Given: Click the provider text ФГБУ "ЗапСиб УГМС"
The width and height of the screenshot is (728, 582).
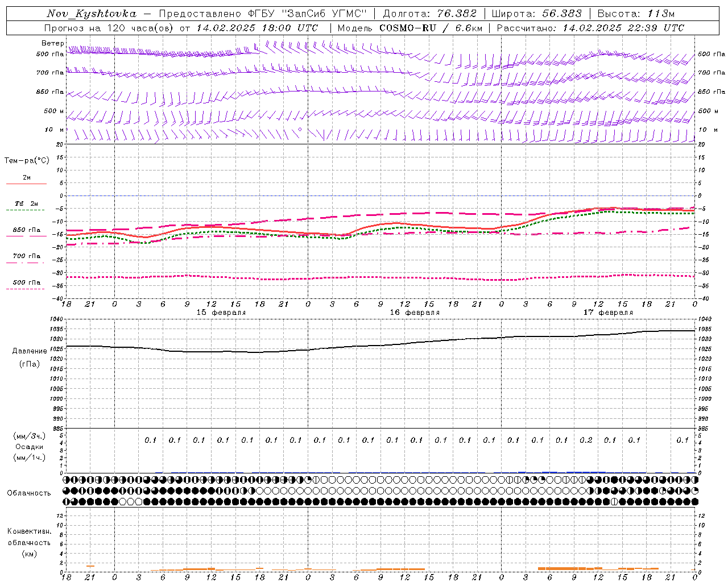Looking at the screenshot, I should pos(308,14).
